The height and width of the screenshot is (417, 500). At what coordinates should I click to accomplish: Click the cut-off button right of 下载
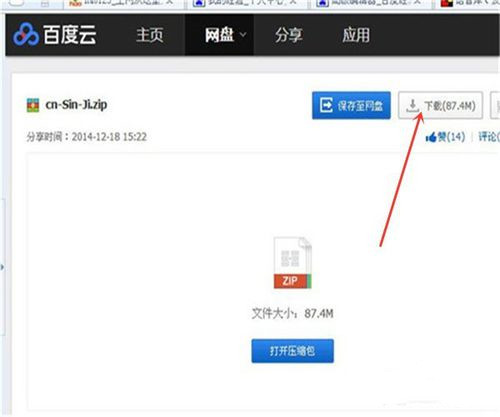495,105
